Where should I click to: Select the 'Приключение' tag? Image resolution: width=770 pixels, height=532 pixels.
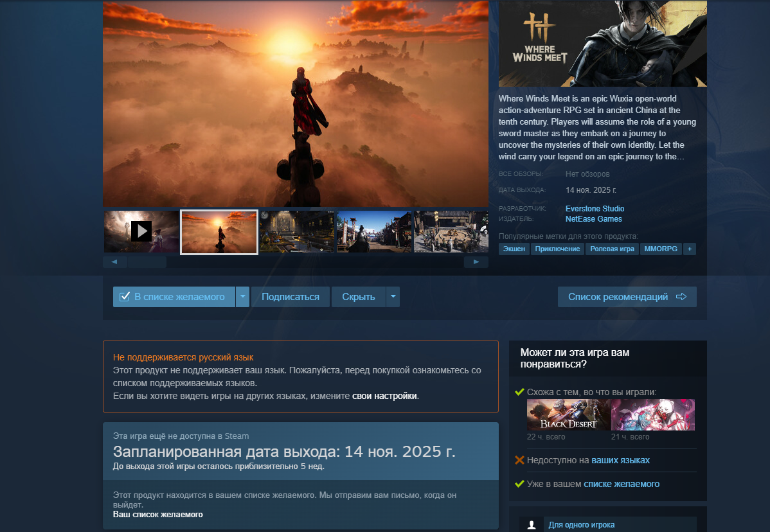557,249
